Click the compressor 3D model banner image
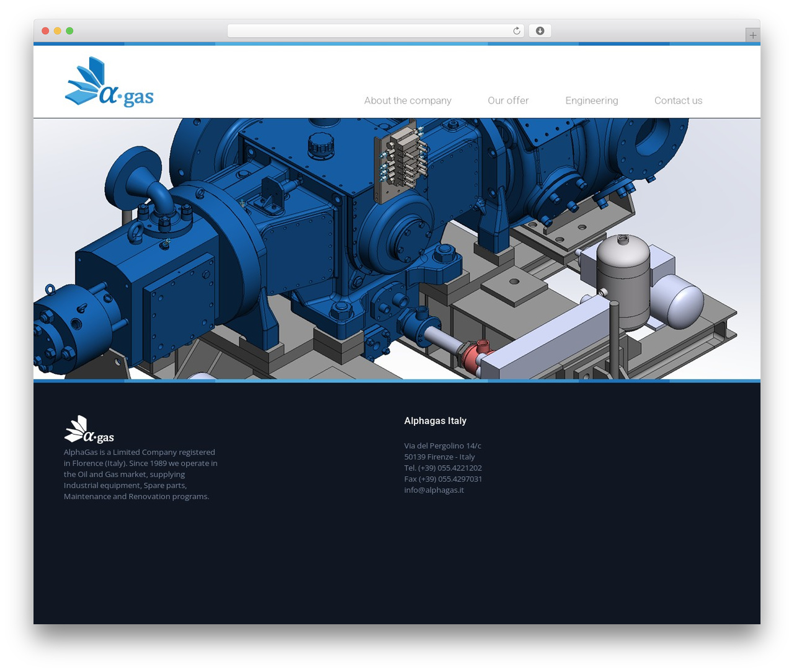This screenshot has width=794, height=672. 397,249
